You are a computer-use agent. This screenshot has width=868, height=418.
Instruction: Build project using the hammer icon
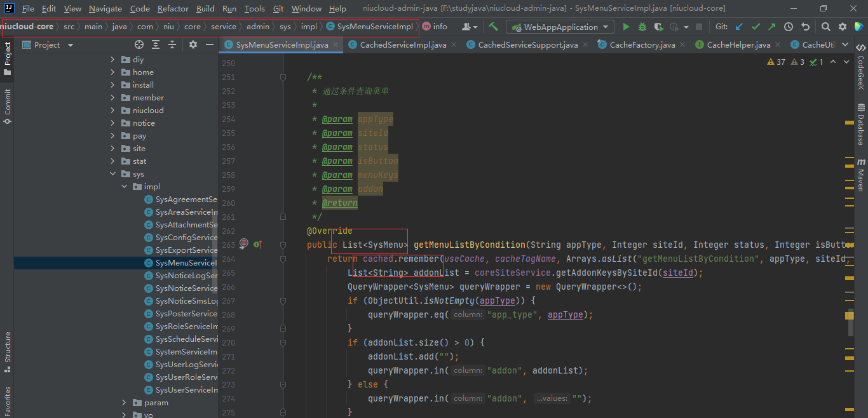point(494,27)
